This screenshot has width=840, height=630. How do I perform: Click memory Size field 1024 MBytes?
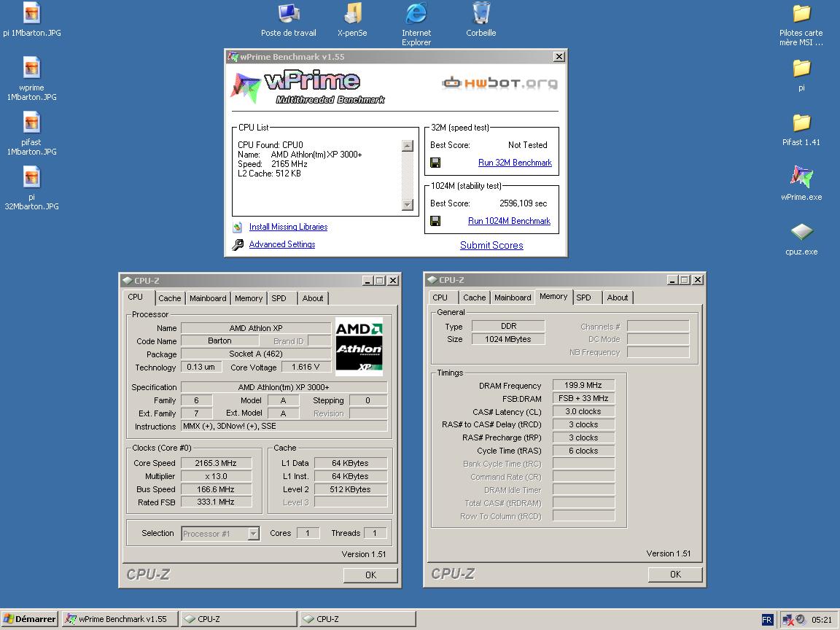click(507, 339)
